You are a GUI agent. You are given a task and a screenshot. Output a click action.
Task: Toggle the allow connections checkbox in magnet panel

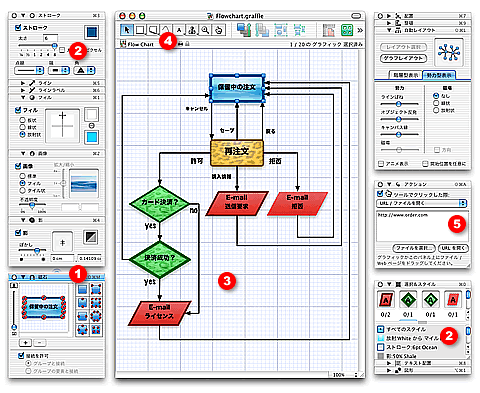coord(21,356)
